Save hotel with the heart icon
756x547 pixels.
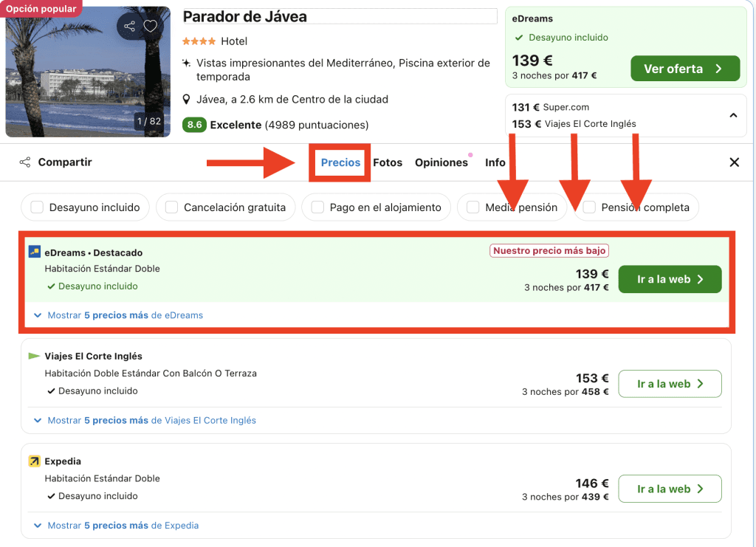151,27
